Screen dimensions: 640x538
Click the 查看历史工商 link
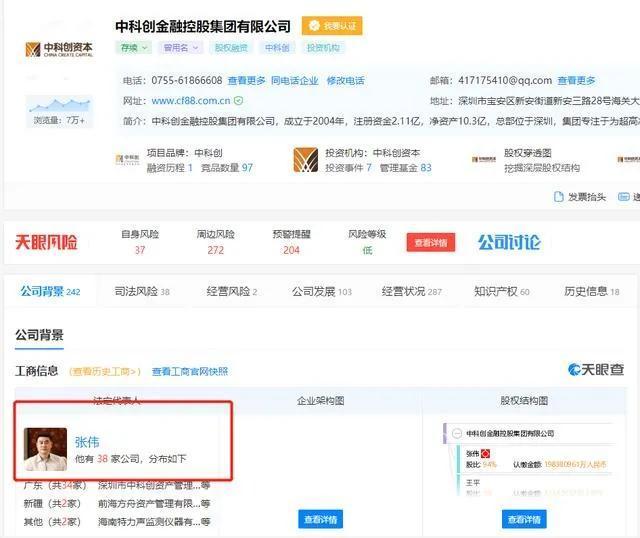pyautogui.click(x=105, y=371)
